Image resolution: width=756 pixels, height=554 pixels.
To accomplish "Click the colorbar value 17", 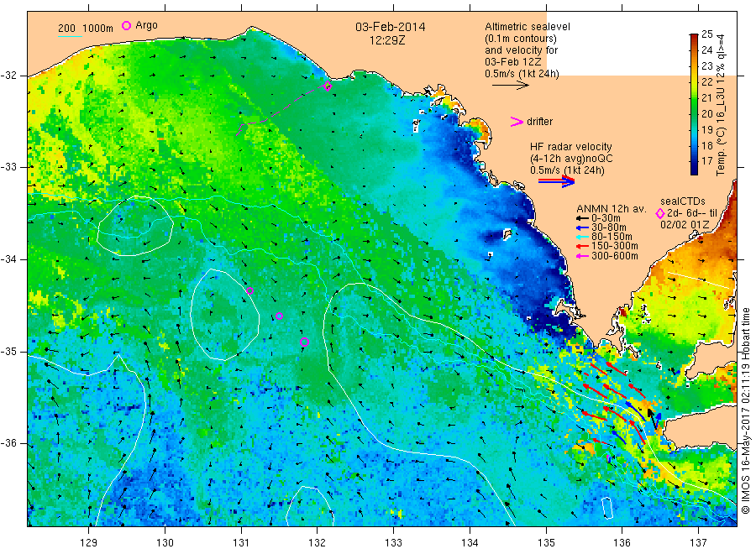I will point(706,161).
